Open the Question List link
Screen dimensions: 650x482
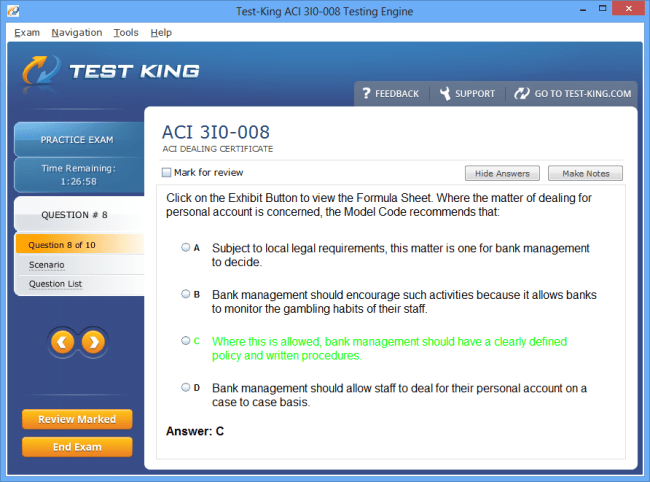[55, 284]
